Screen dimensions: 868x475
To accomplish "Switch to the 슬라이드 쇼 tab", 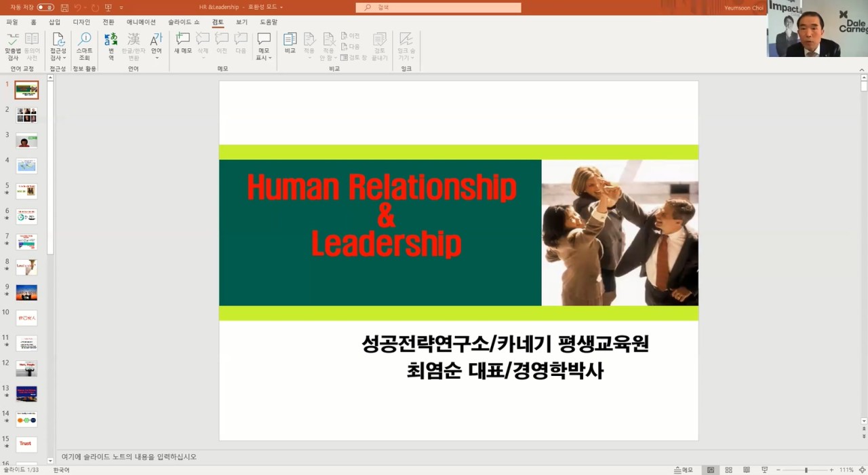I will (x=184, y=22).
